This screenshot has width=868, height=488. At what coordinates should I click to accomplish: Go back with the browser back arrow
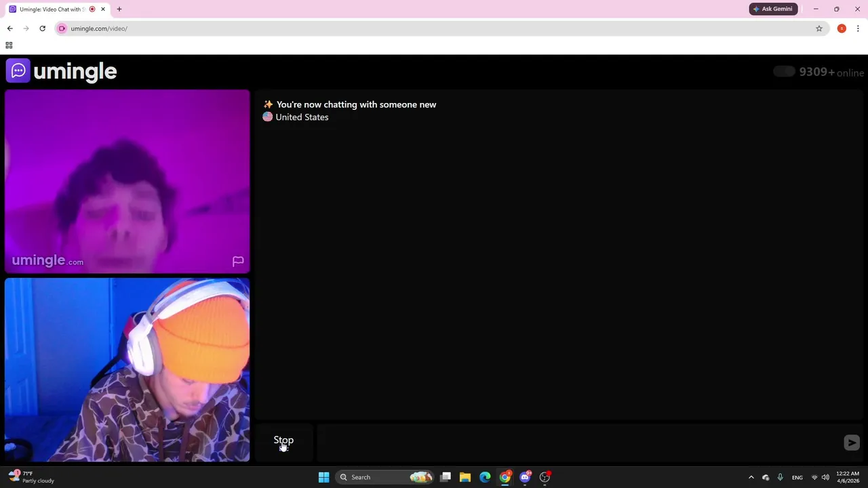[x=9, y=28]
